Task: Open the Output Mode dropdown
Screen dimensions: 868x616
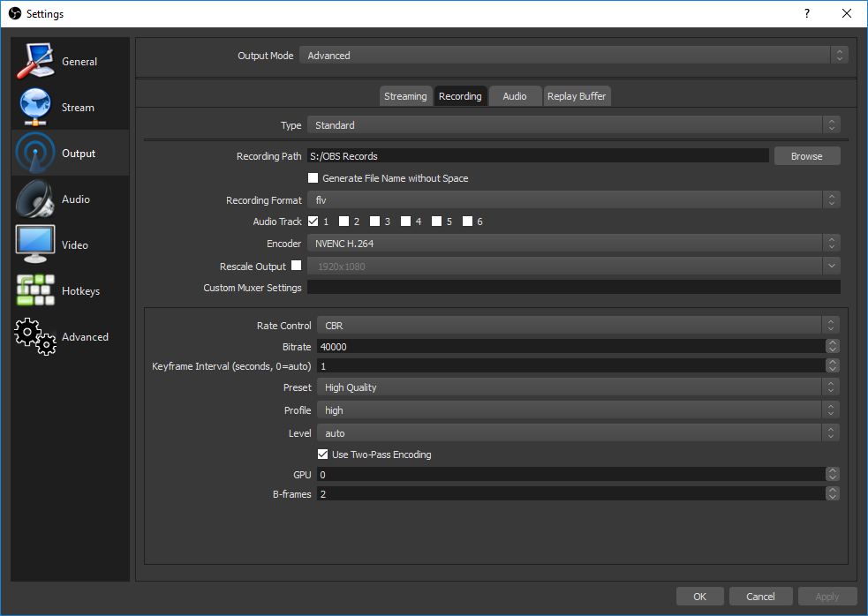Action: (x=573, y=55)
